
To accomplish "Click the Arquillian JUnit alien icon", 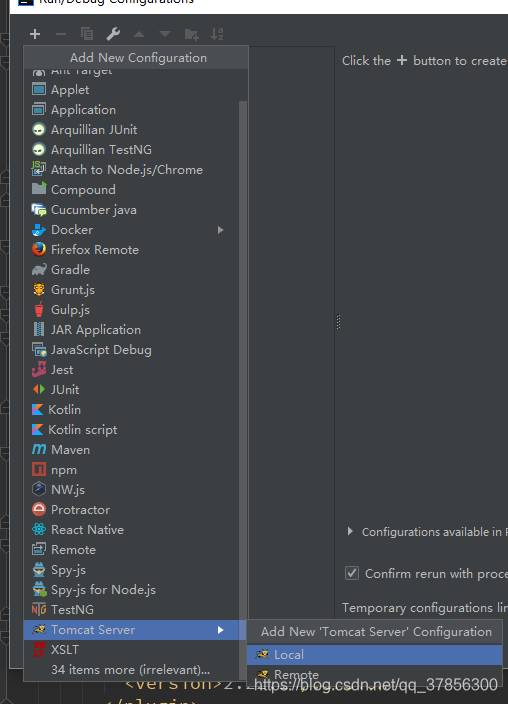I will tap(39, 129).
